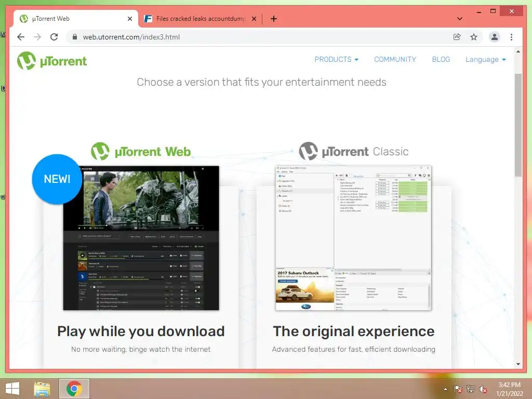
Task: Bookmark this page with the star icon
Action: pyautogui.click(x=474, y=37)
